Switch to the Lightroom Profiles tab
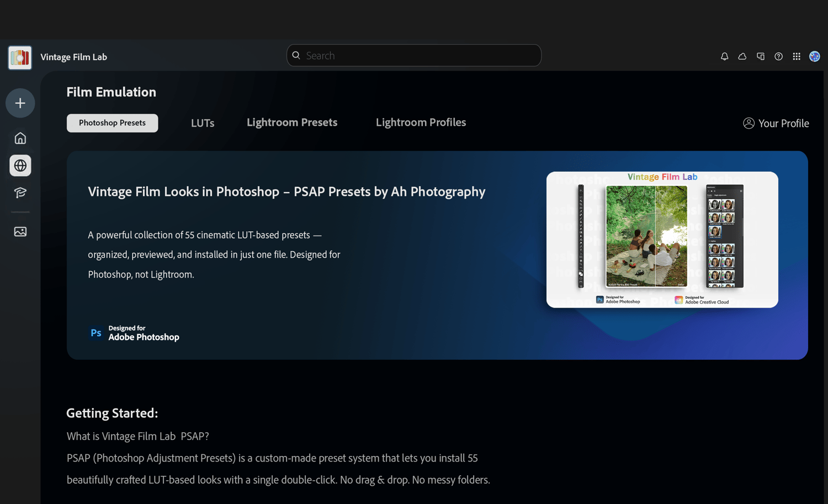 coord(421,123)
